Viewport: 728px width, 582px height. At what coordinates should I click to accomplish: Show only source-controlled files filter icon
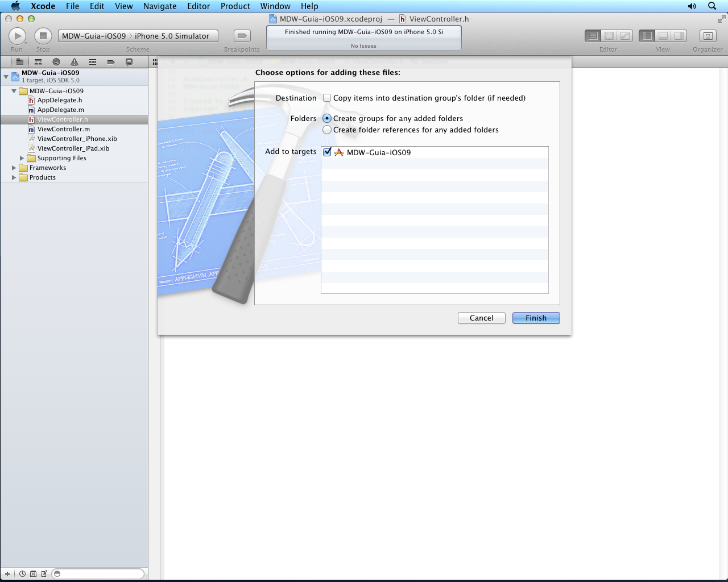click(x=33, y=574)
